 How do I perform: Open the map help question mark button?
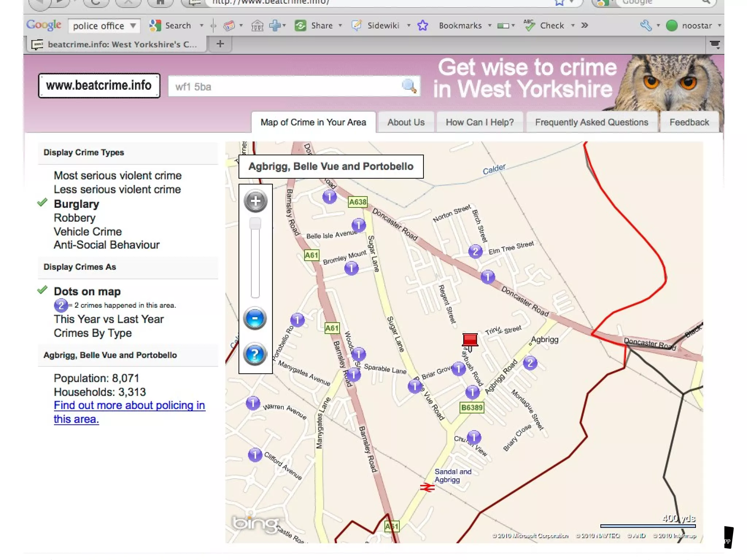255,354
